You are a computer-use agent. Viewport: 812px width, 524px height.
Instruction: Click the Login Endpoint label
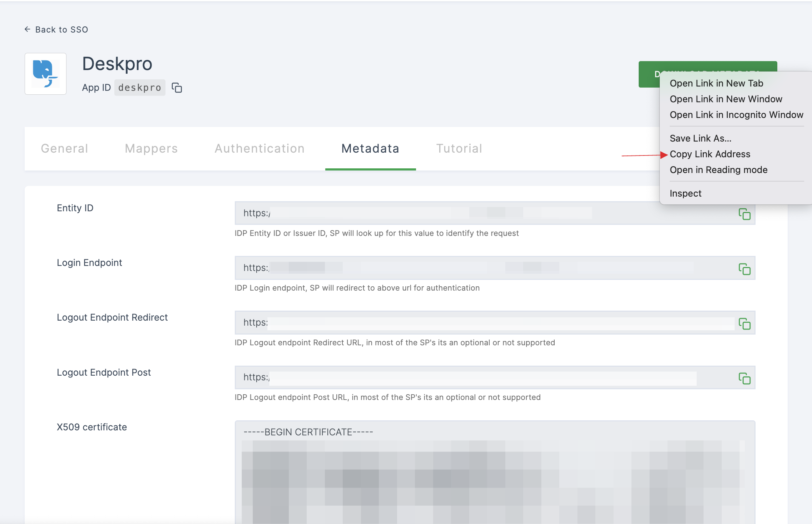89,263
